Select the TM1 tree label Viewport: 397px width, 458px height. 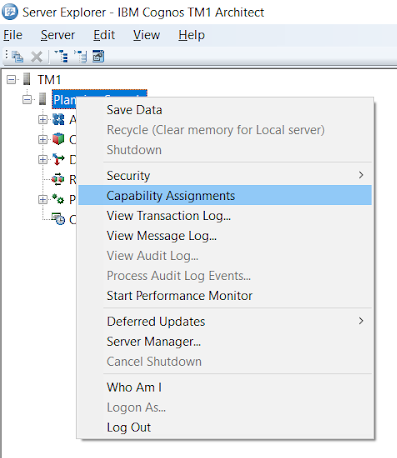pyautogui.click(x=49, y=80)
